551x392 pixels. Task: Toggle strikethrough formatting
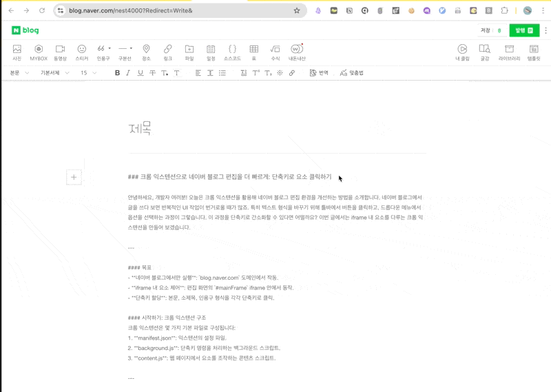pos(152,73)
